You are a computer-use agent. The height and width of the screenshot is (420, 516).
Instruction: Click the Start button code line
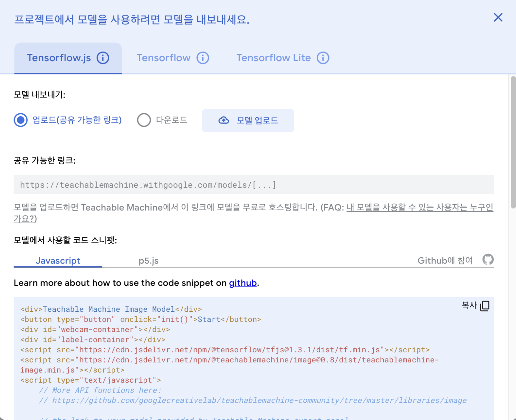coord(140,319)
